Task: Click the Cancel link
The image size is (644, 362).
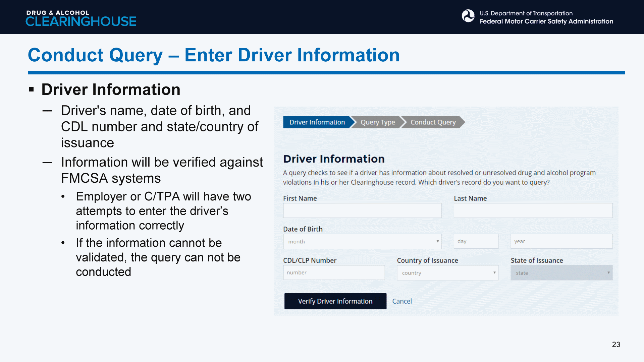Action: pyautogui.click(x=402, y=301)
